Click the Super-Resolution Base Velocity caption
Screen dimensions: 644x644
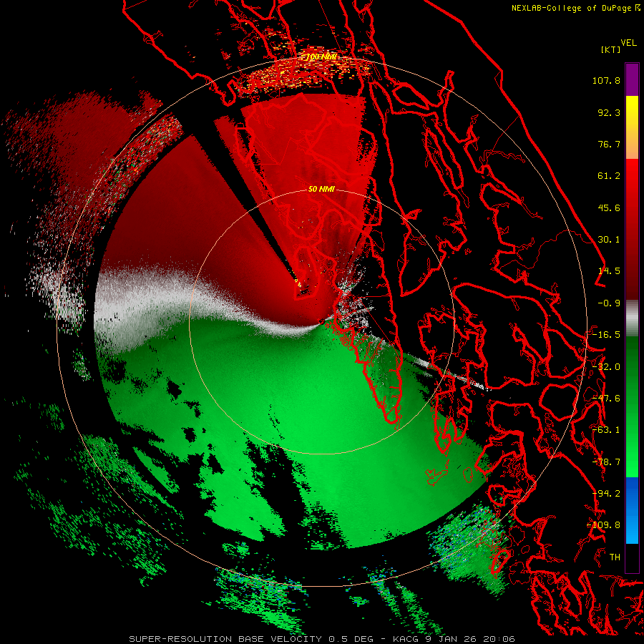[321, 639]
